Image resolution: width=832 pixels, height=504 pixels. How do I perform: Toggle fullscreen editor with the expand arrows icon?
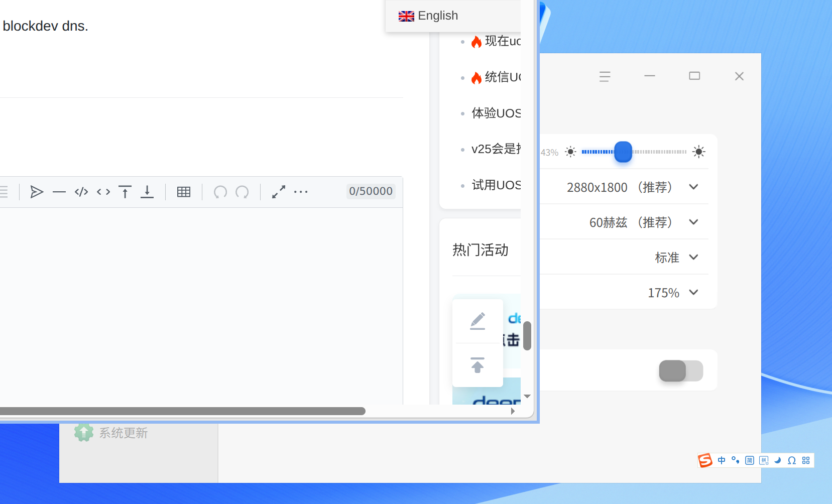click(x=279, y=192)
